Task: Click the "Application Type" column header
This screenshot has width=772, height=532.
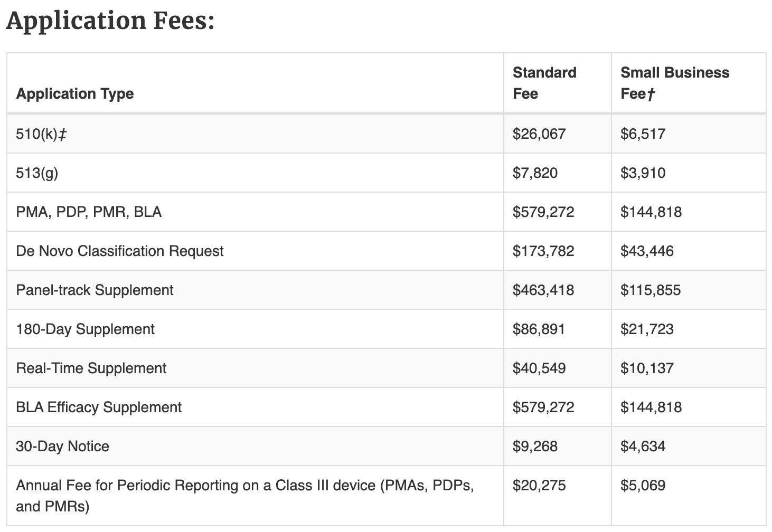Action: point(75,94)
